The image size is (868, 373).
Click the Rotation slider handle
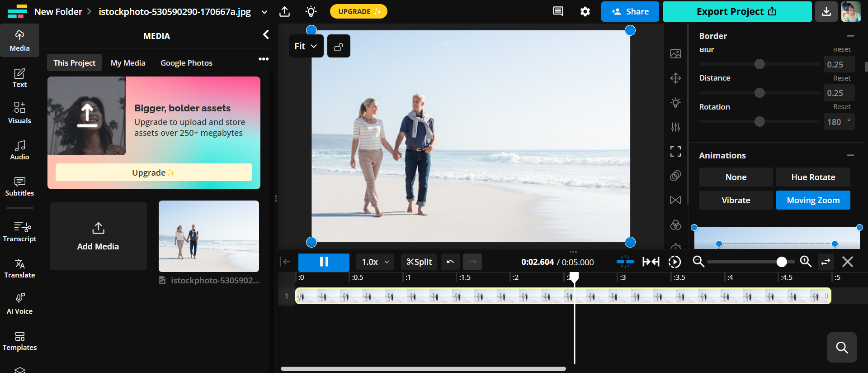[759, 122]
